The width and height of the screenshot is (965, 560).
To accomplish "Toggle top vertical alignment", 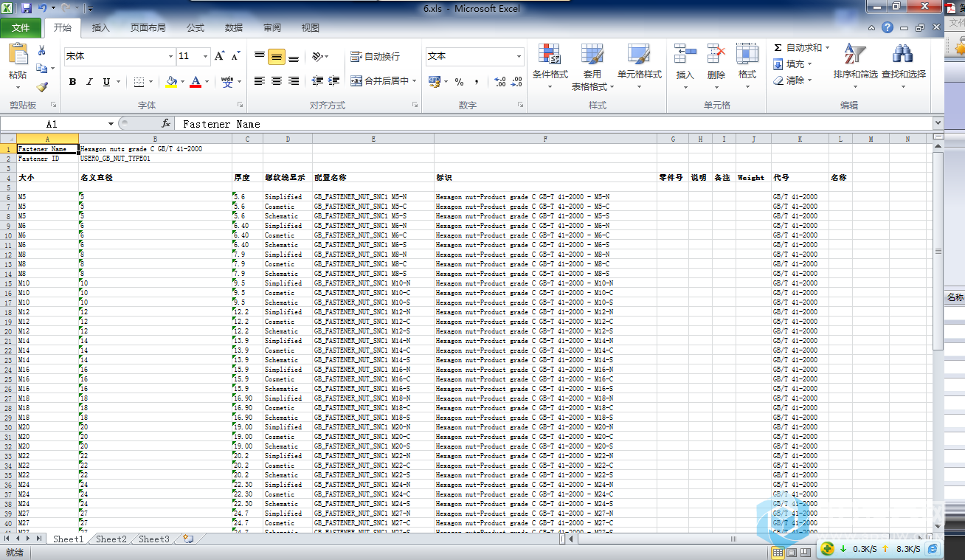I will click(x=260, y=56).
